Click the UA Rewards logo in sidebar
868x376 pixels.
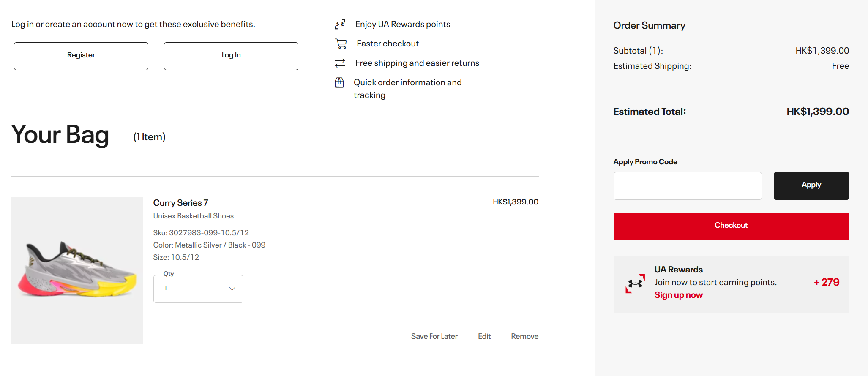tap(635, 283)
